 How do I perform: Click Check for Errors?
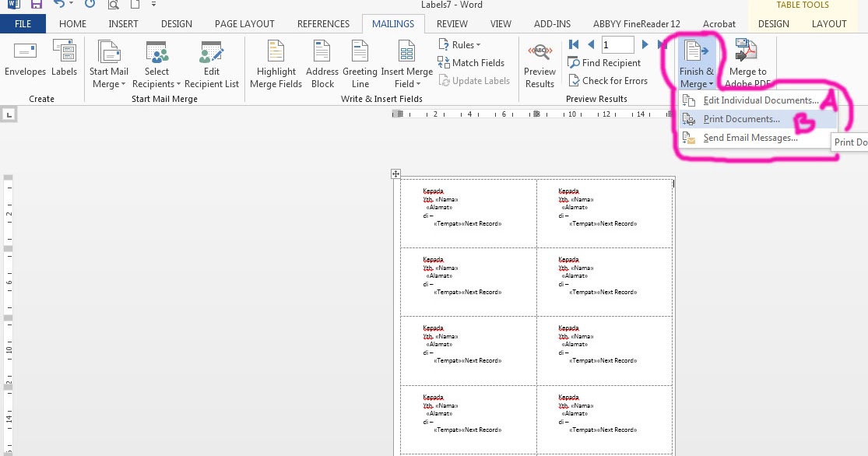(608, 81)
